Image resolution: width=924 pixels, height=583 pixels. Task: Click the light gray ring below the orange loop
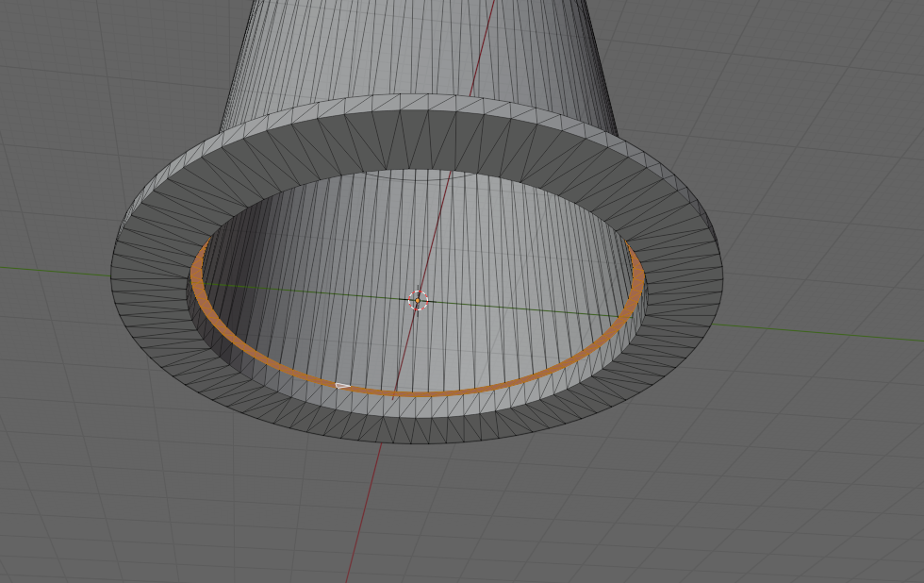[x=424, y=406]
